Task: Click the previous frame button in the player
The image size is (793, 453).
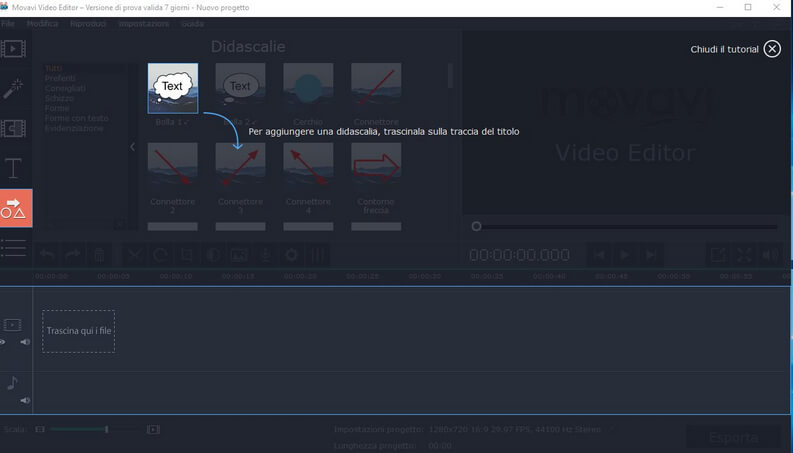Action: click(x=599, y=255)
